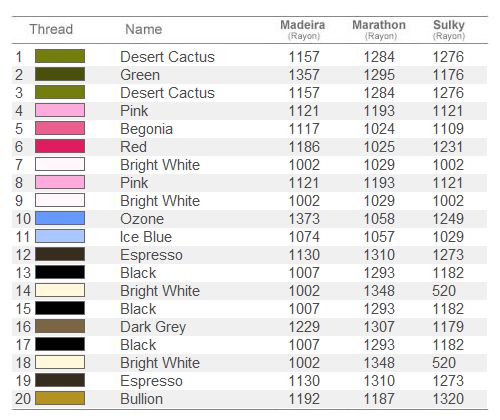Click the Marathon column header

click(x=379, y=29)
